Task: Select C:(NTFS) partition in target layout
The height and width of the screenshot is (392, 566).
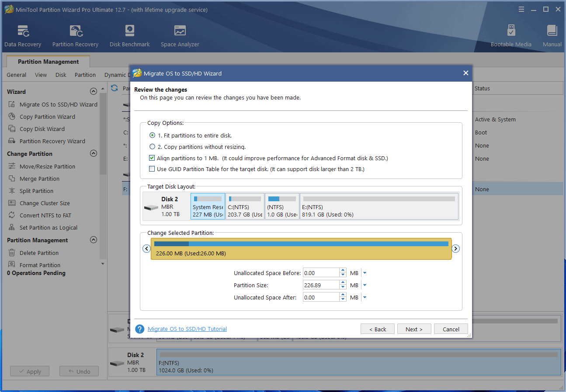Action: [x=245, y=206]
